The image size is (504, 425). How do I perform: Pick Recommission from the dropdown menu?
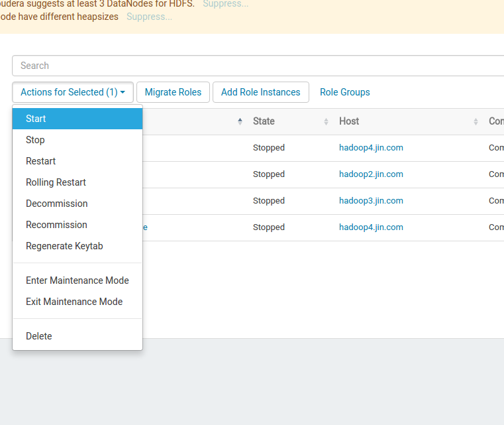point(77,225)
